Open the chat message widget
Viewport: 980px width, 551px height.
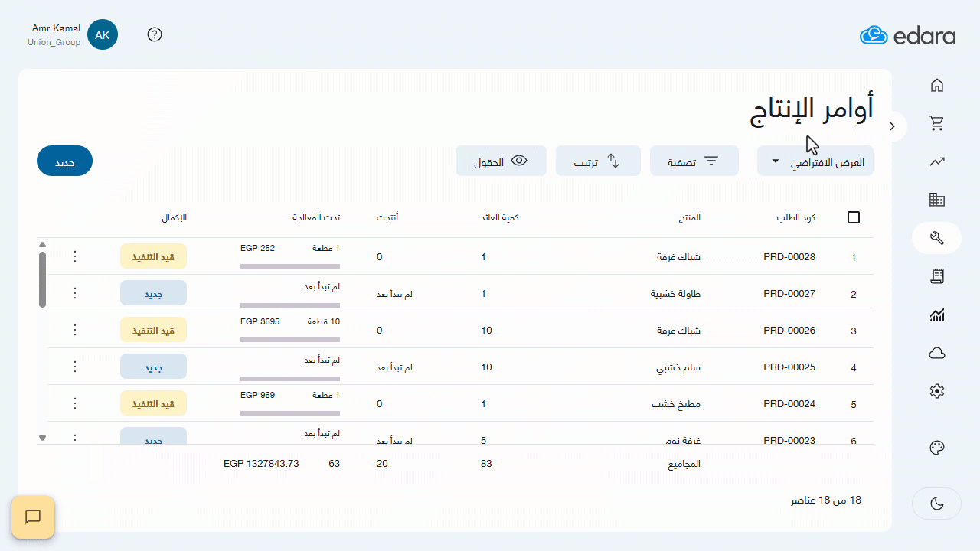[x=33, y=517]
